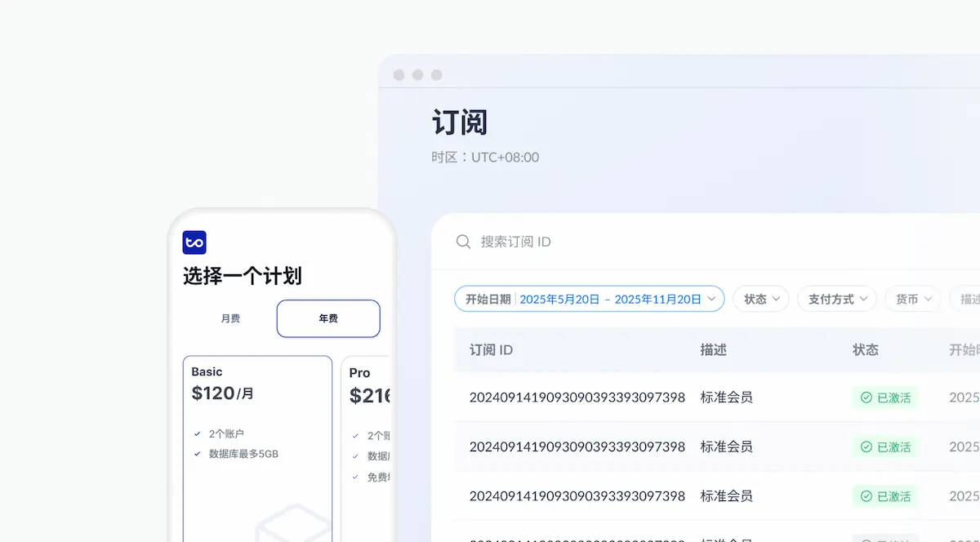Click the 时区:UTC+08:00 text

pyautogui.click(x=485, y=157)
